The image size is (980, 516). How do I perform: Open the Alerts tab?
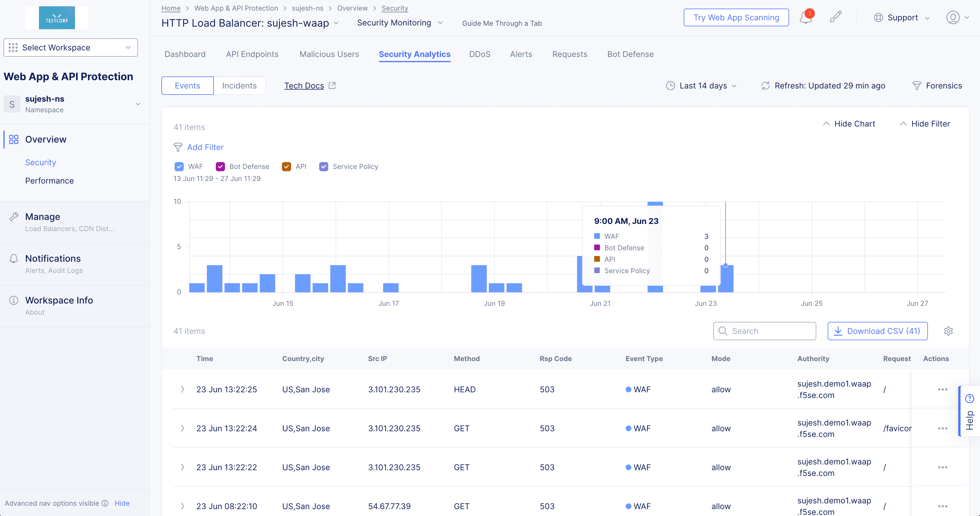(x=521, y=54)
